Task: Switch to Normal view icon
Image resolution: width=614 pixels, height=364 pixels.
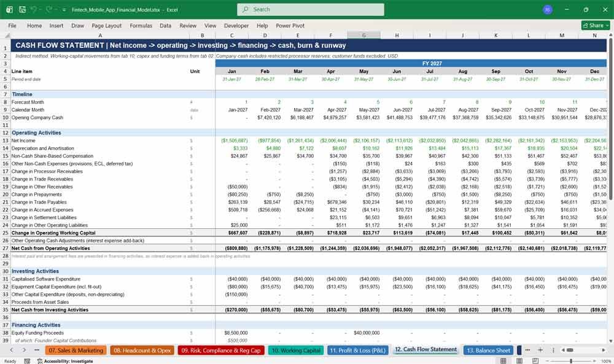Action: (503, 361)
